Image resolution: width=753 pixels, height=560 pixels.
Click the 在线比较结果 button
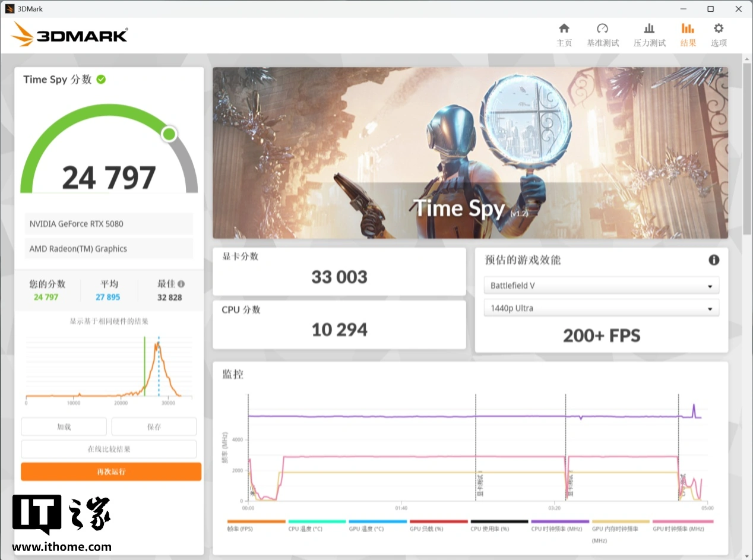[x=109, y=449]
